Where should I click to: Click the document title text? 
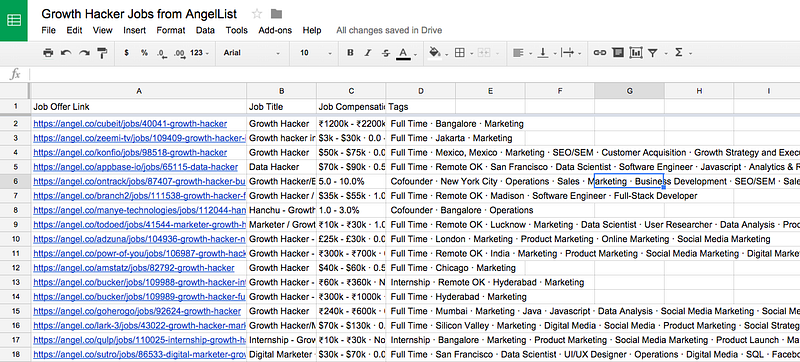pos(139,14)
